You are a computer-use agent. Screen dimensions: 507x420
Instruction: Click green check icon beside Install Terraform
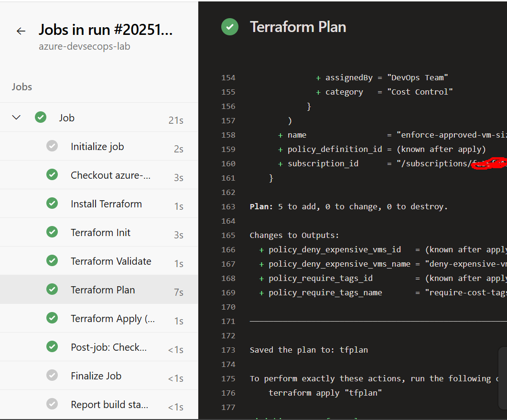[x=52, y=204]
